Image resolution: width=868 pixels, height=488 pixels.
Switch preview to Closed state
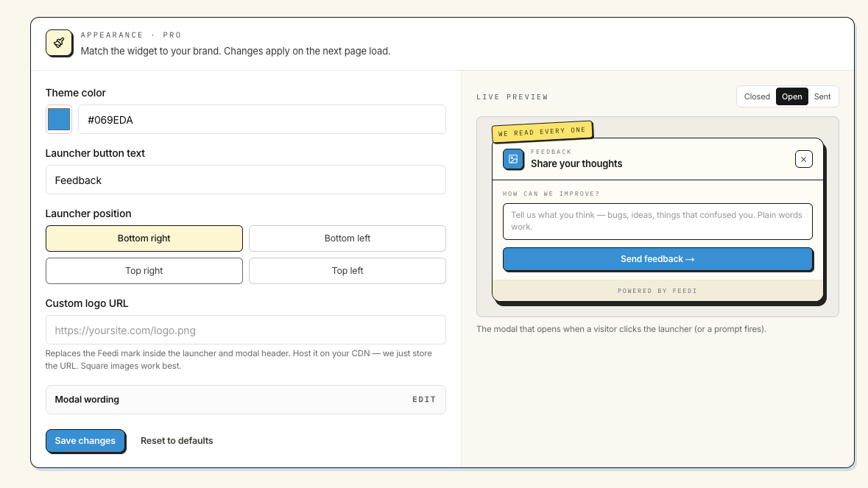(x=757, y=97)
